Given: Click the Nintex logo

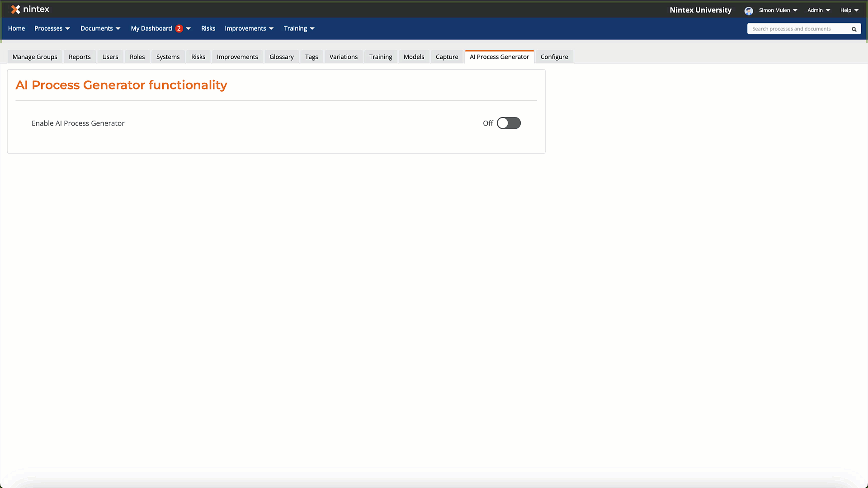Looking at the screenshot, I should [x=30, y=9].
